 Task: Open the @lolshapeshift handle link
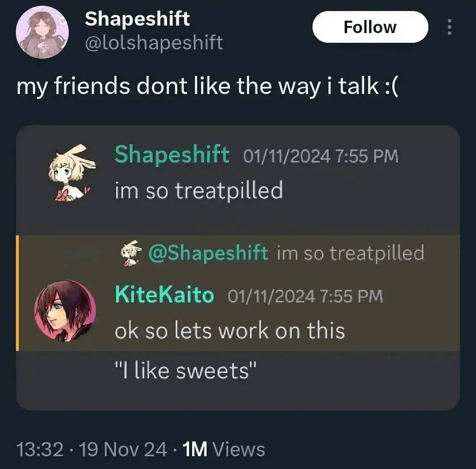point(154,42)
